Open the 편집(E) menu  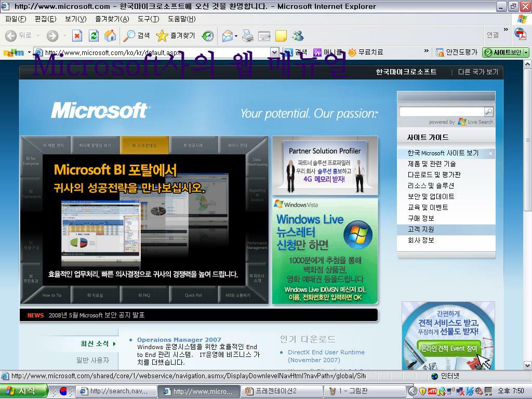point(46,19)
